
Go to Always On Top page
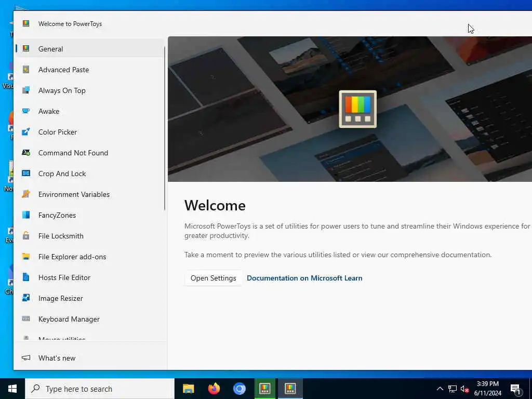tap(90, 90)
